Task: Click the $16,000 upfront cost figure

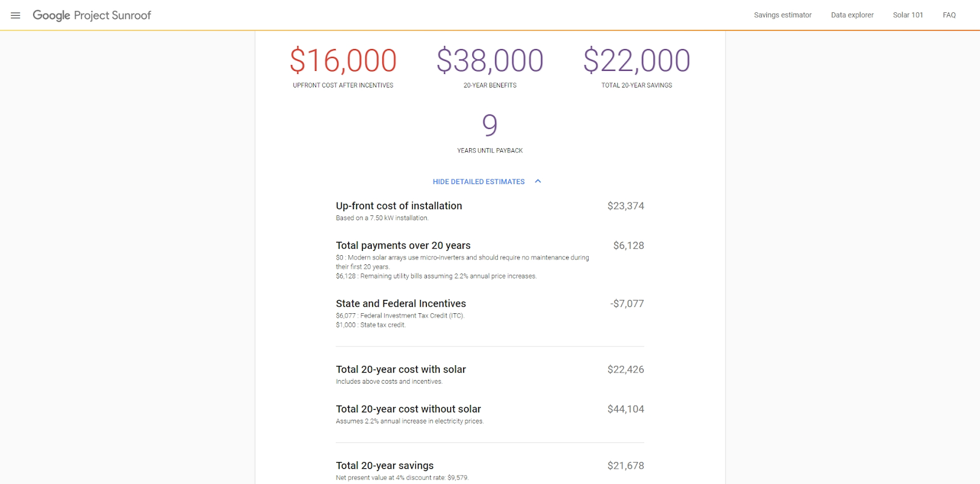Action: click(x=343, y=61)
